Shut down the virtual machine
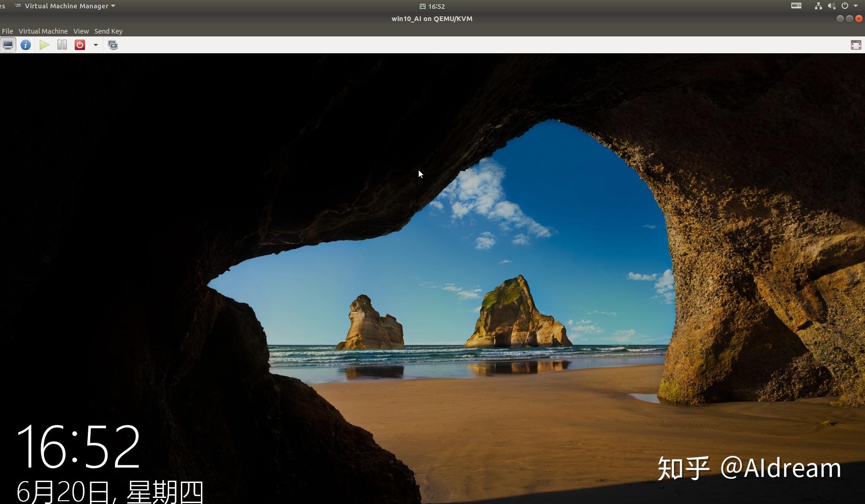 coord(80,45)
